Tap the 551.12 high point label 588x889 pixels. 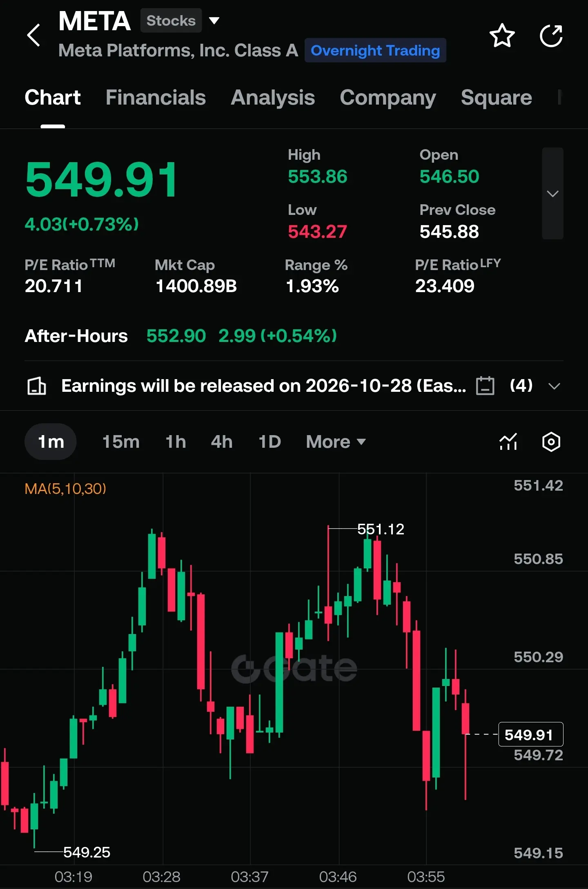point(381,529)
